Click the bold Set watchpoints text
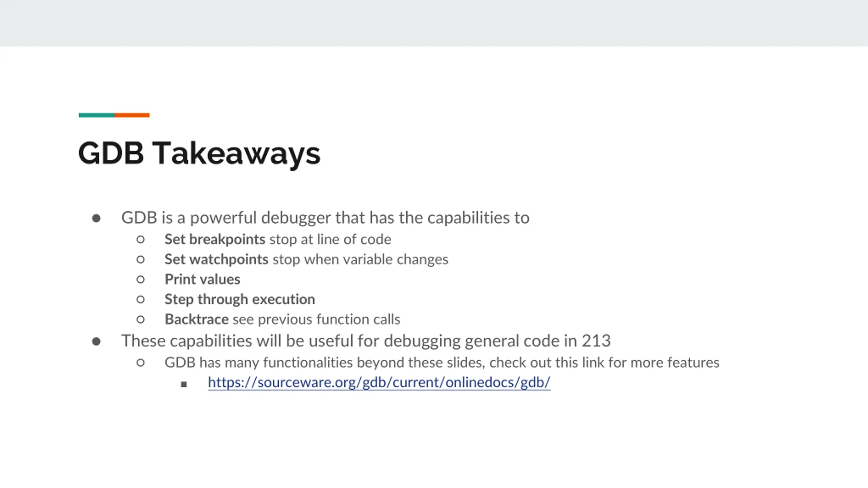This screenshot has height=488, width=868. pyautogui.click(x=216, y=259)
